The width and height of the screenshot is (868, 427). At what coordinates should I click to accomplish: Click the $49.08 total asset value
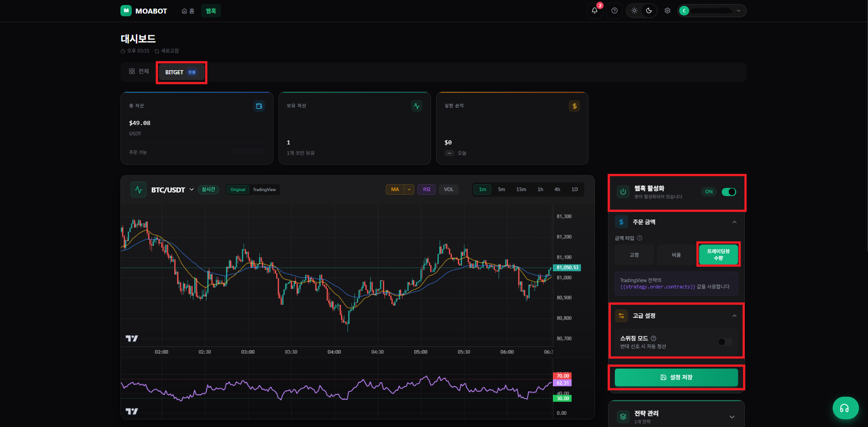tap(139, 123)
